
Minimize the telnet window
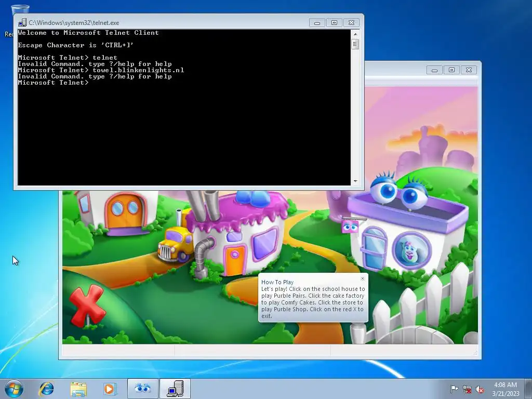coord(317,23)
